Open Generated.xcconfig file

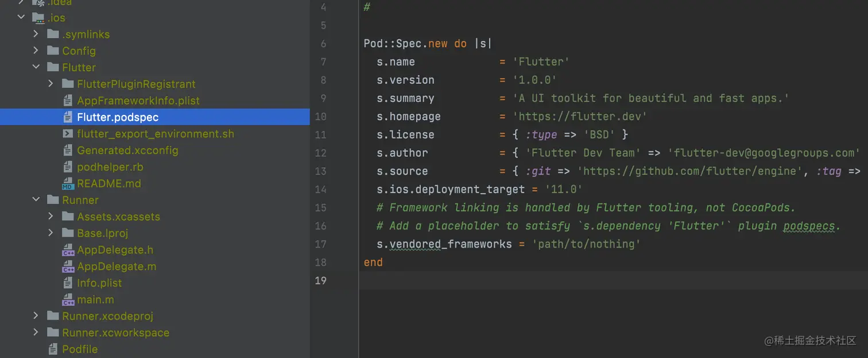(127, 151)
